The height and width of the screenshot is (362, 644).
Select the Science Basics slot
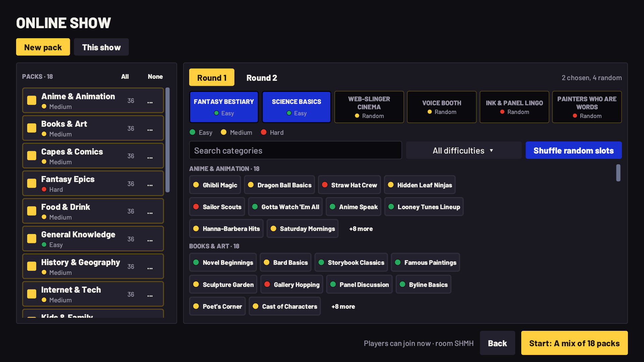click(297, 107)
